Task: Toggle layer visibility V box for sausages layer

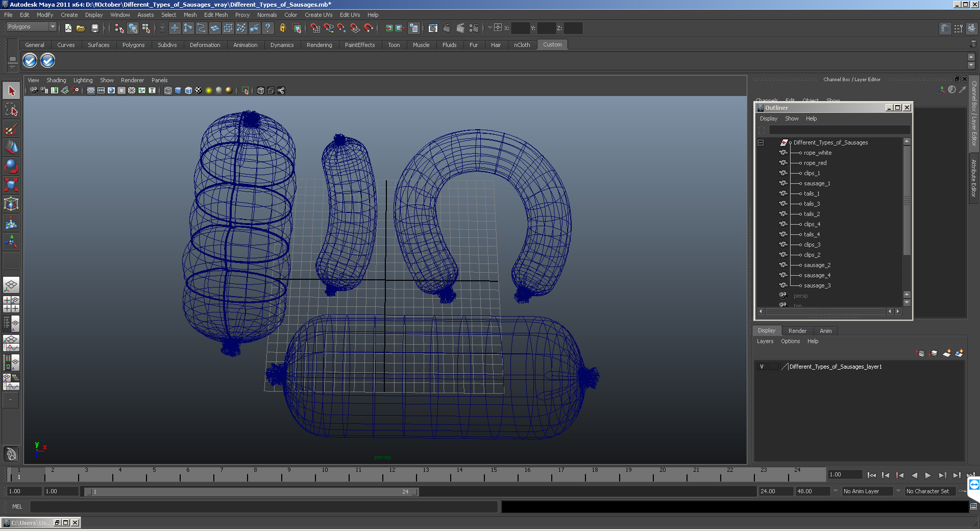Action: [762, 367]
